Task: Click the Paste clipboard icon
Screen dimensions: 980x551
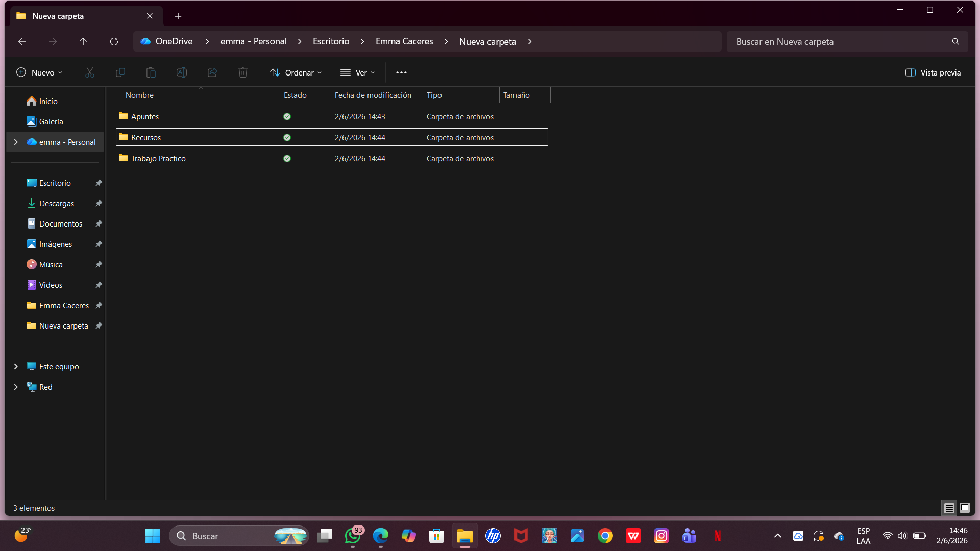Action: point(151,72)
